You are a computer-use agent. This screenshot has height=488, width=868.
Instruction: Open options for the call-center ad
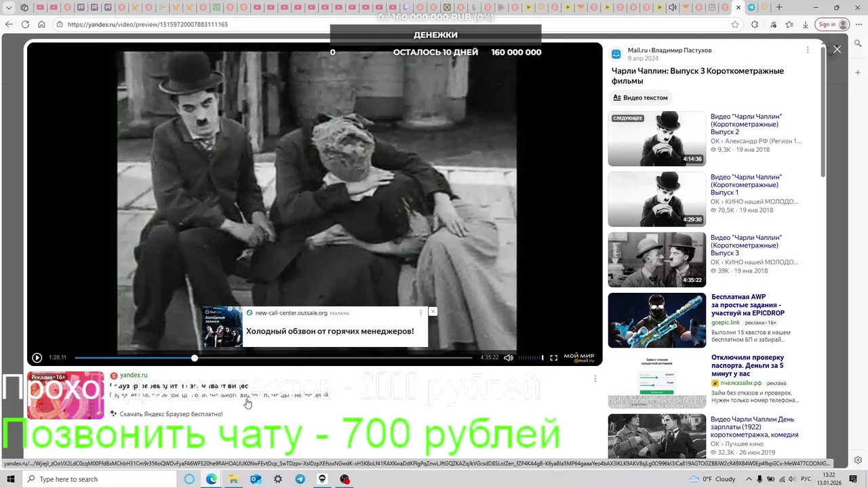[420, 313]
